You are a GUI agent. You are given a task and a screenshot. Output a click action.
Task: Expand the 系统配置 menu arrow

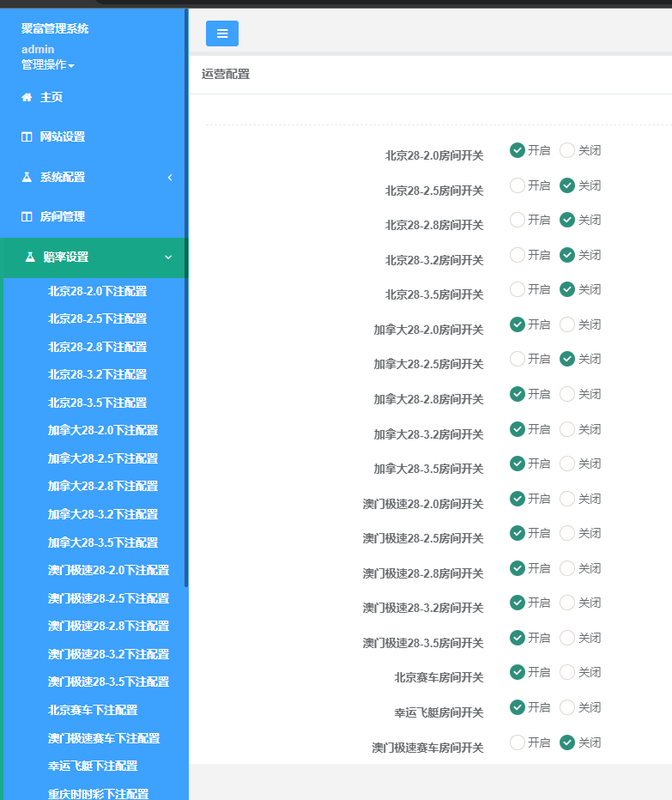click(170, 177)
